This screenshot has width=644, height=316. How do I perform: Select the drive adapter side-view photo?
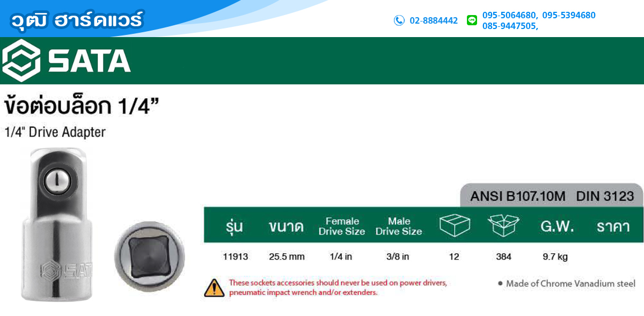57,226
